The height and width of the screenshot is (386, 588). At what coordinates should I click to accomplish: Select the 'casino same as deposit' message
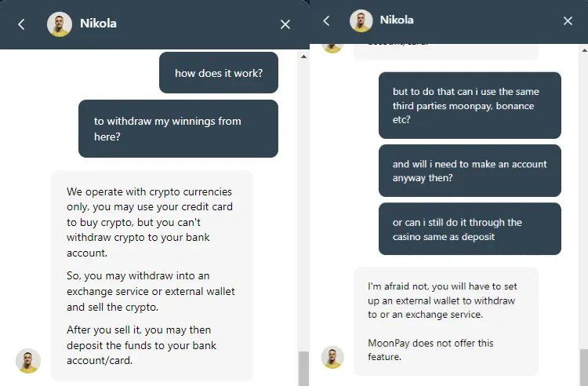coord(470,229)
